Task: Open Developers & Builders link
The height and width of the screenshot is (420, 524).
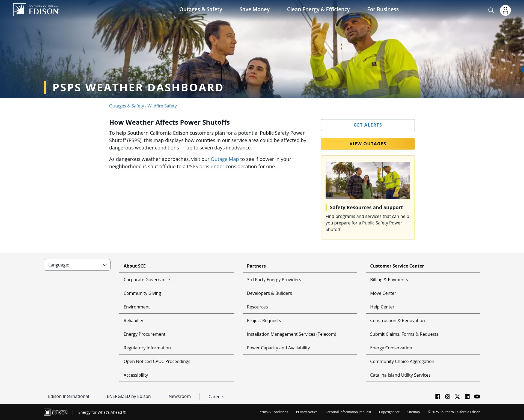Action: coord(269,293)
